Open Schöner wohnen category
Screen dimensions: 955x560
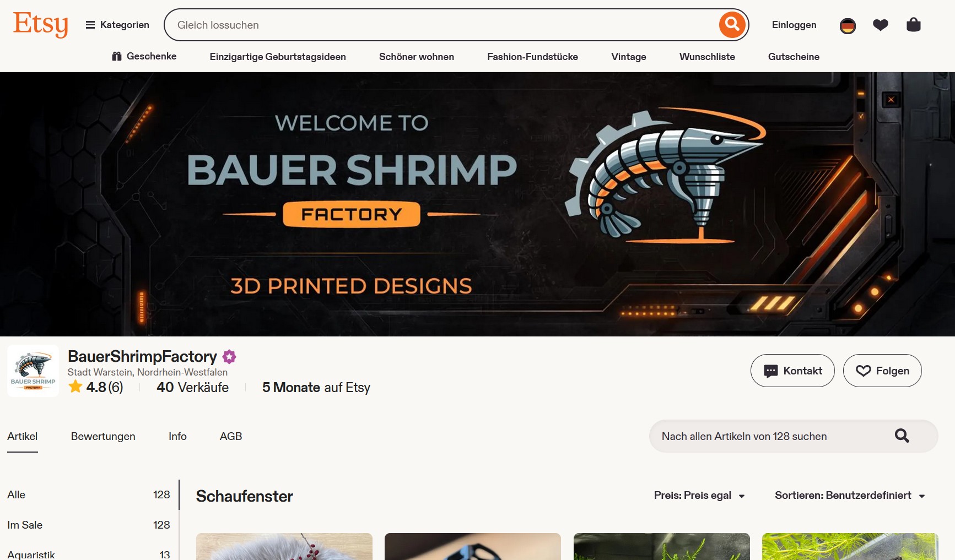coord(417,57)
